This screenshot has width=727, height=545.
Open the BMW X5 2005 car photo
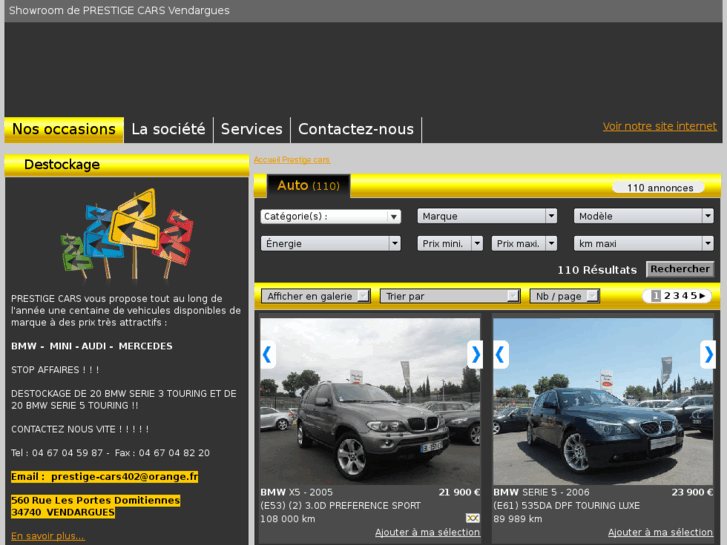tap(370, 402)
